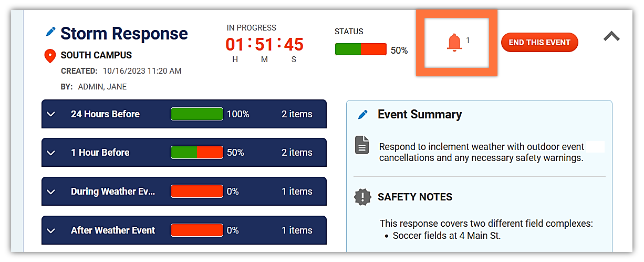Open the notification bell alerts
Viewport: 644px width, 262px height.
pos(454,42)
